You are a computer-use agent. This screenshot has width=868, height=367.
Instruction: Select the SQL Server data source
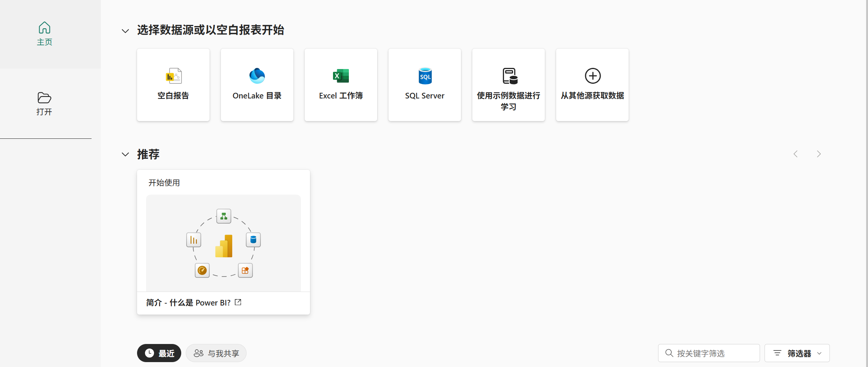(425, 85)
